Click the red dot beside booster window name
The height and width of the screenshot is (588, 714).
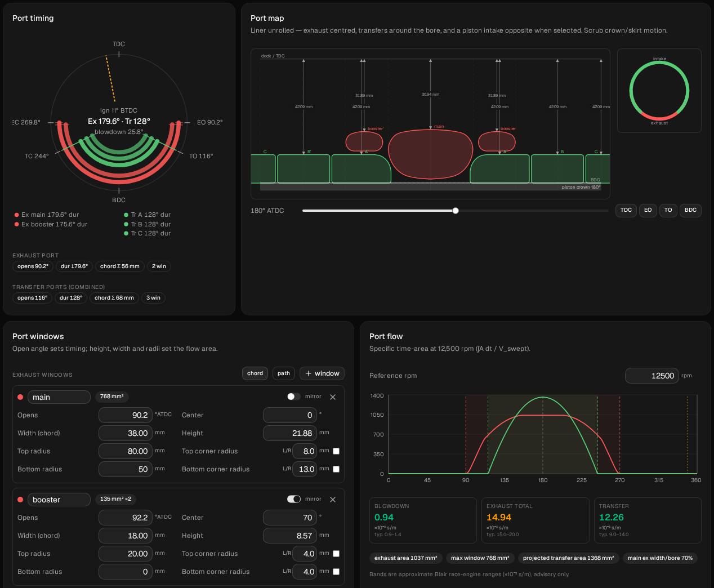(20, 500)
